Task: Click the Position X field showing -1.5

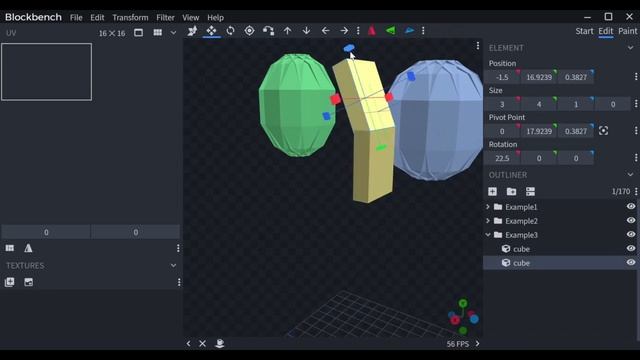Action: point(502,77)
